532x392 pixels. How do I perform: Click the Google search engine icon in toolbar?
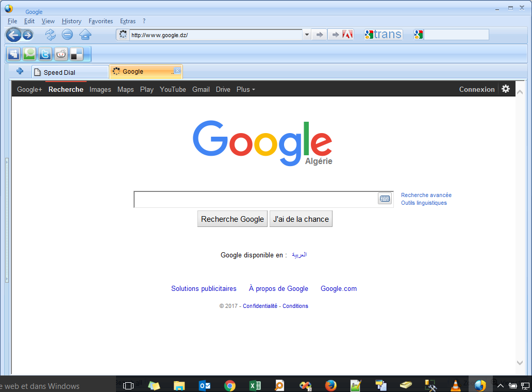(x=419, y=35)
